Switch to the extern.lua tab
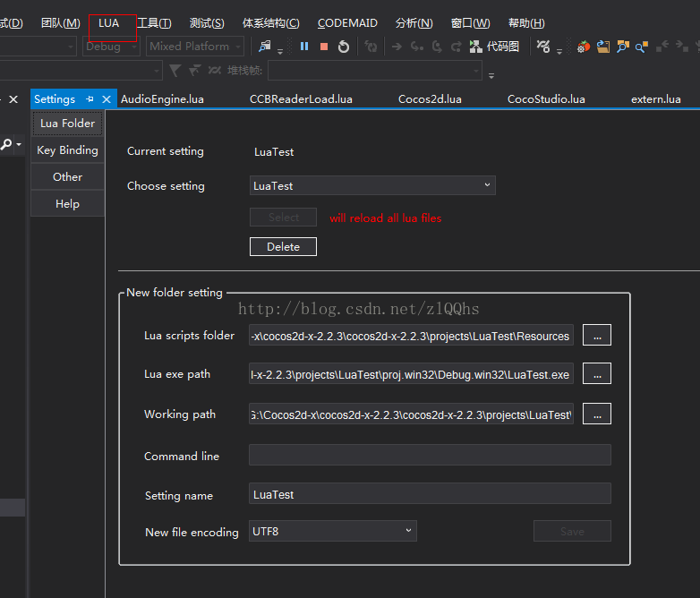700x598 pixels. [x=656, y=99]
